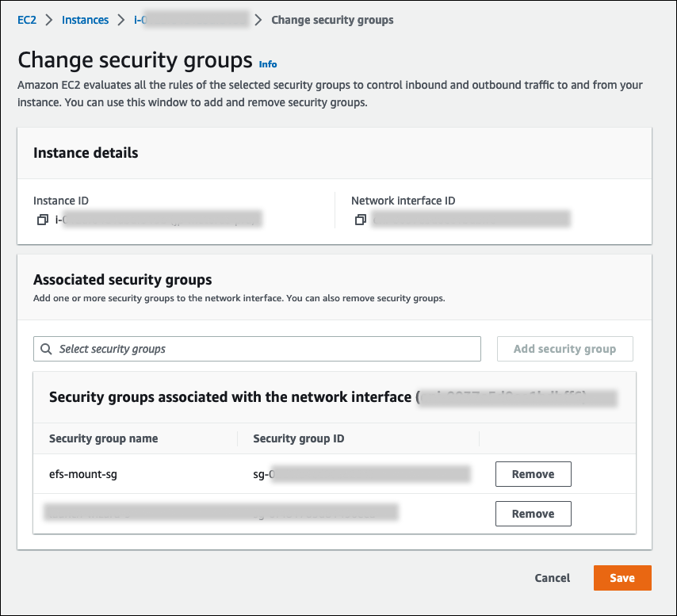Open the Info link beside the page title
Screen dimensions: 677x616
(268, 63)
